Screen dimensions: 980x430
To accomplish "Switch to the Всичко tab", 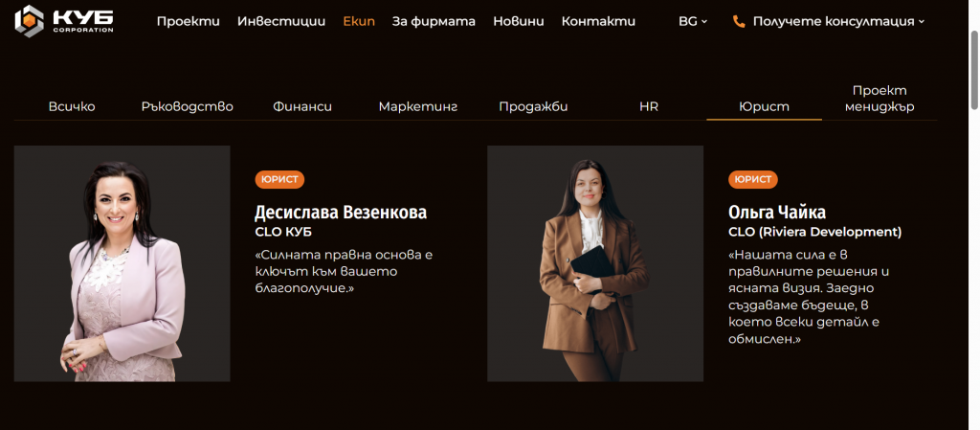I will (72, 107).
